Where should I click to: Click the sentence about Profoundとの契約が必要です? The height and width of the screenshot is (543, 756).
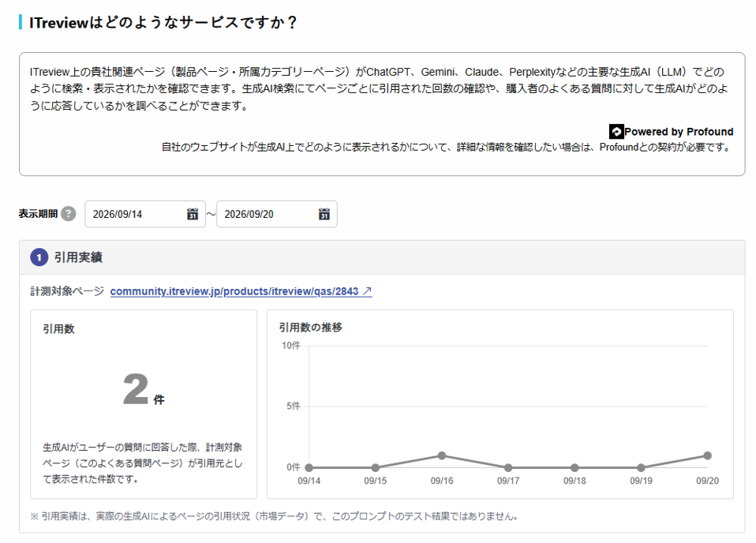[447, 147]
